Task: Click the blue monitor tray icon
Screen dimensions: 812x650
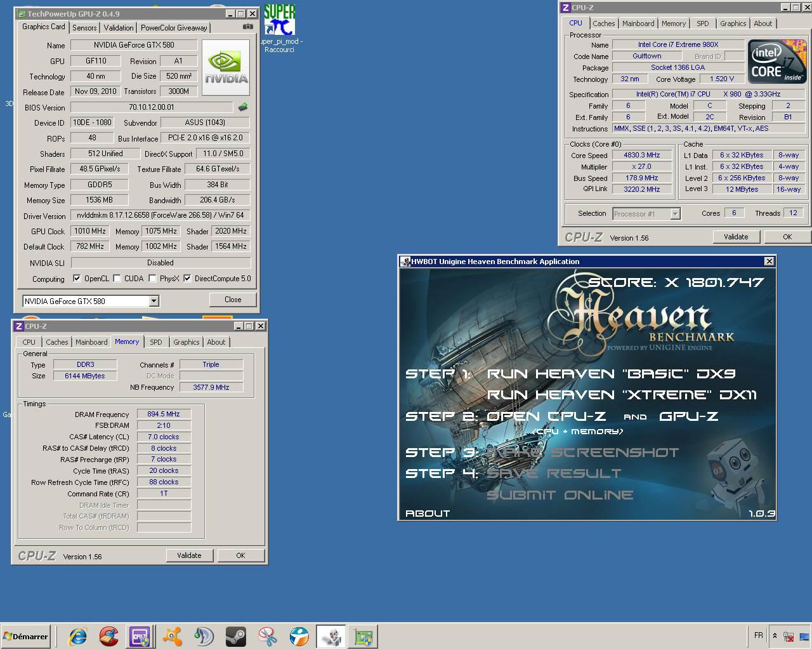Action: (804, 636)
